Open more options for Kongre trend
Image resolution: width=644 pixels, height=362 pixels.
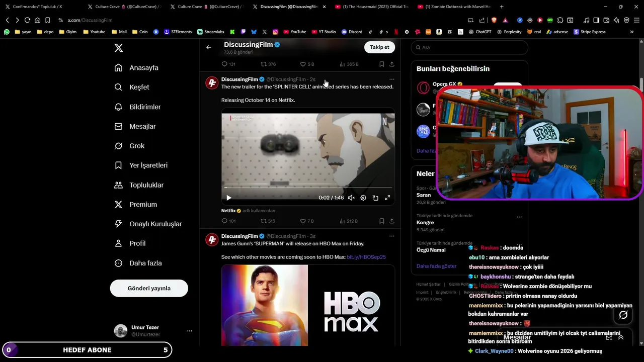(519, 217)
